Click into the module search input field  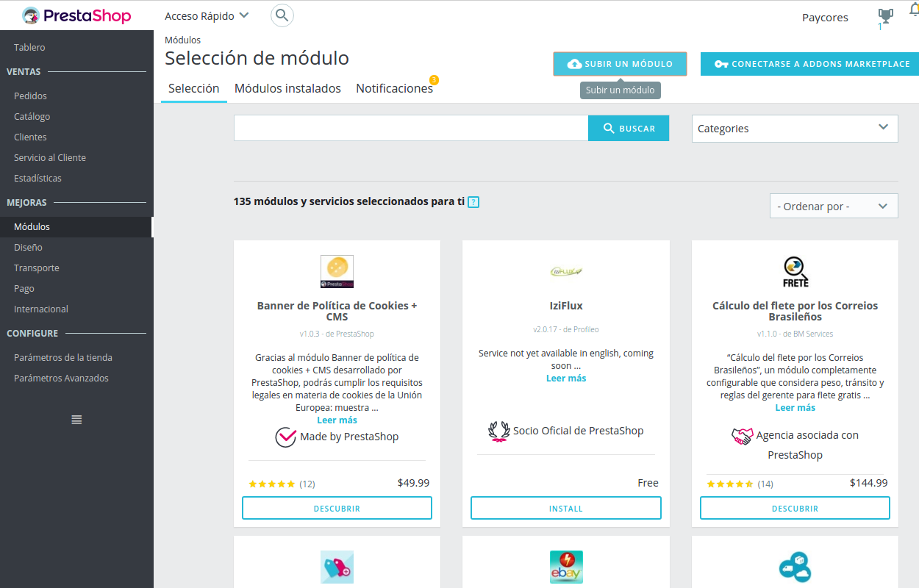[x=411, y=128]
